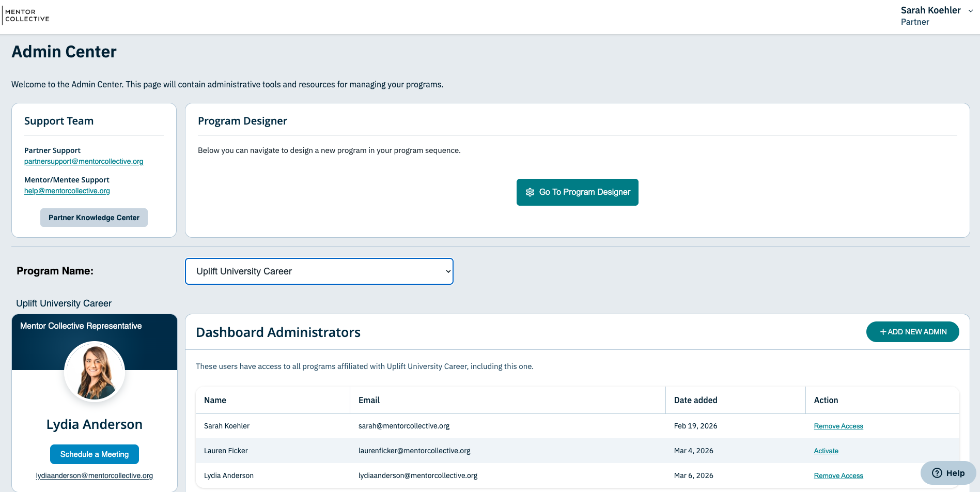Image resolution: width=980 pixels, height=492 pixels.
Task: Click Schedule a Meeting button
Action: [x=95, y=454]
